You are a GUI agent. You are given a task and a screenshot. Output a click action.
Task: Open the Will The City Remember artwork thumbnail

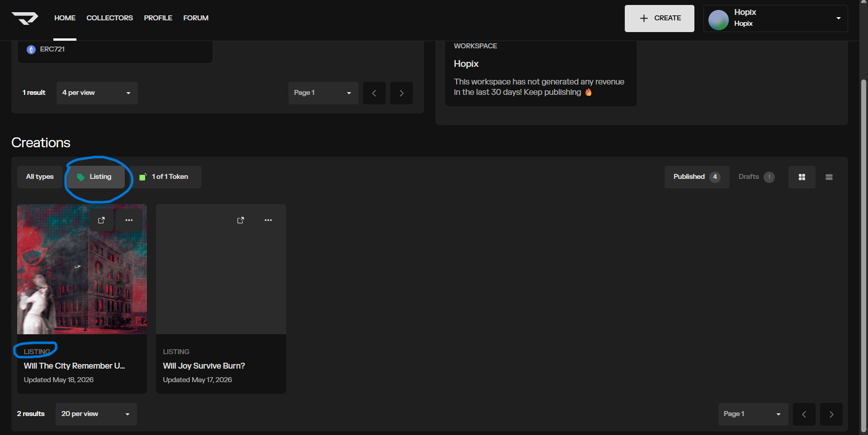pyautogui.click(x=82, y=269)
